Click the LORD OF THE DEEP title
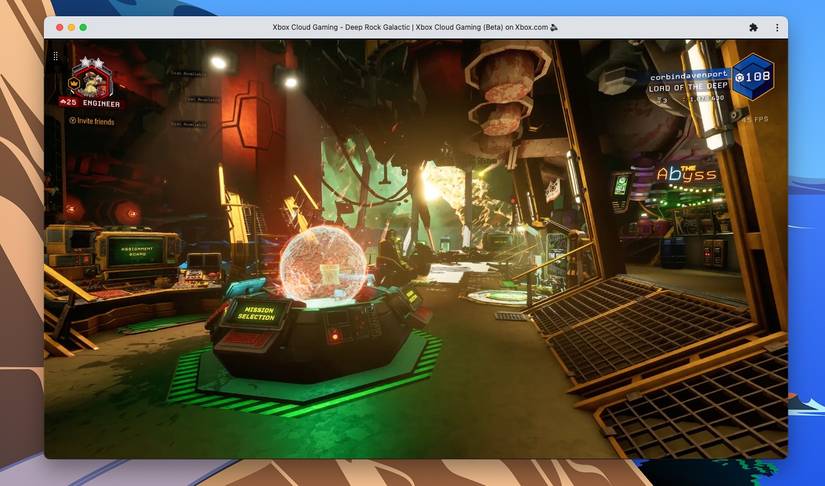This screenshot has width=825, height=486. (x=688, y=87)
